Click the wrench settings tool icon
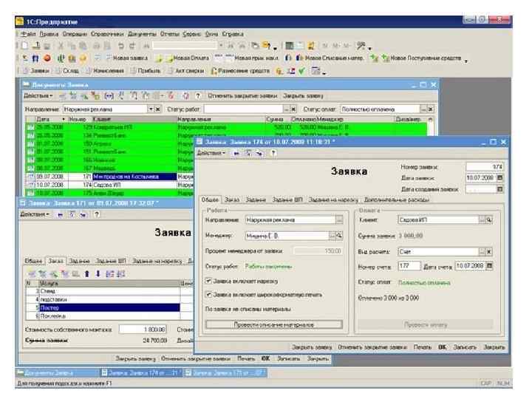This screenshot has height=399, width=532. click(361, 46)
